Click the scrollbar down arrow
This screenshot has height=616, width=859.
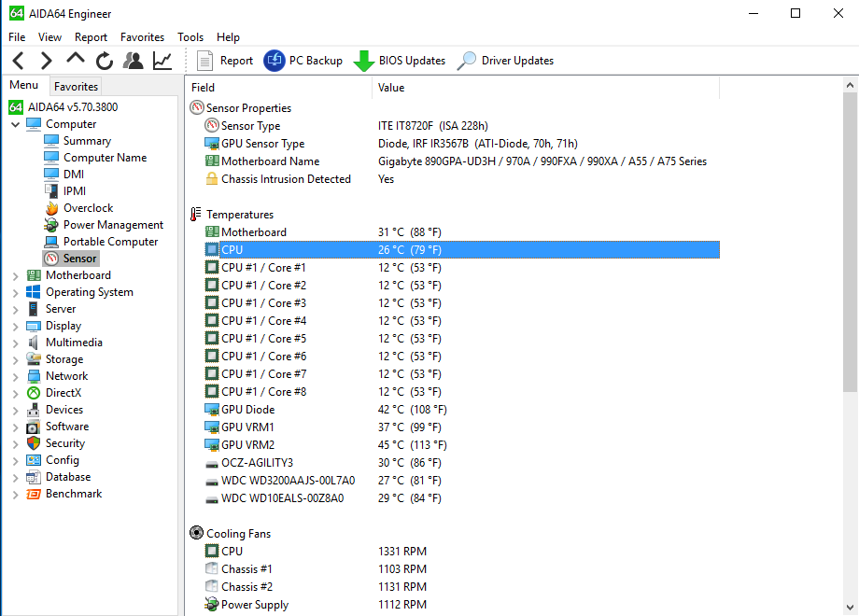tap(849, 607)
